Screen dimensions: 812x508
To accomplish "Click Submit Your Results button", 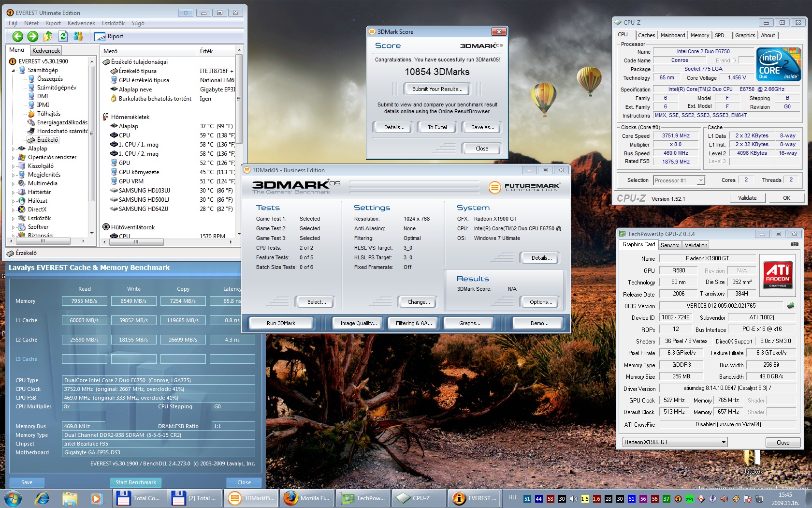I will click(437, 89).
